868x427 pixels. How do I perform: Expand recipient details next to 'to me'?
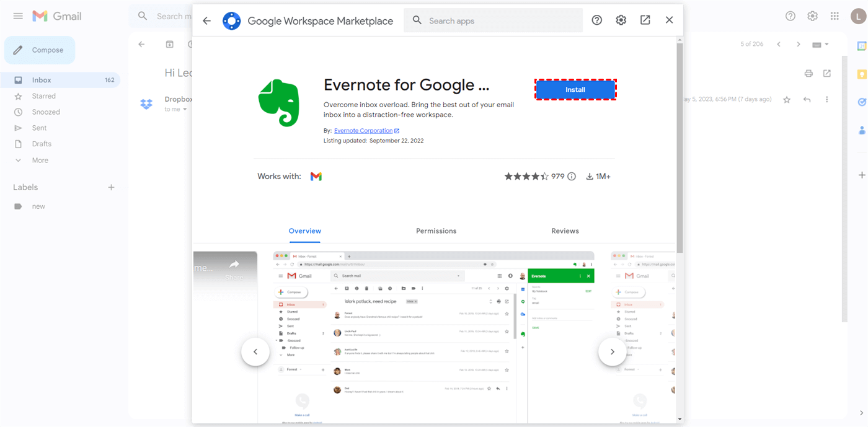[185, 110]
